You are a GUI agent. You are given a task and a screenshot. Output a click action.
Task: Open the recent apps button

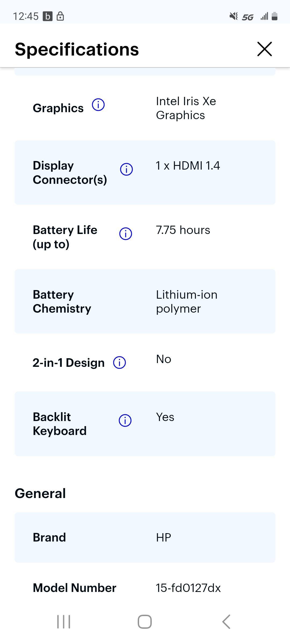coord(64,622)
